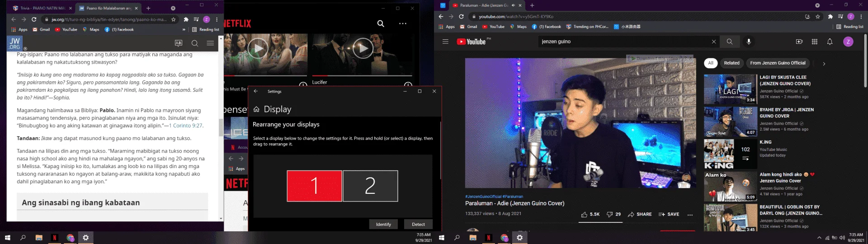Go back in the Settings window
Screen dimensions: 868x244
255,91
